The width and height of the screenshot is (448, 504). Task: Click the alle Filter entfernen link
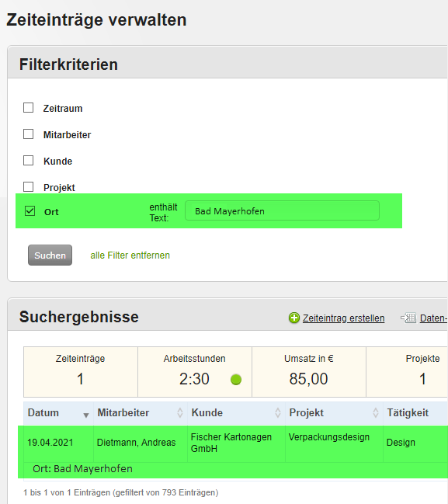(x=130, y=255)
